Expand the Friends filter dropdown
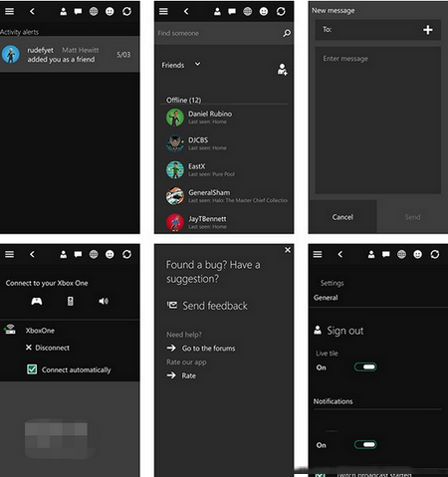 pos(197,64)
